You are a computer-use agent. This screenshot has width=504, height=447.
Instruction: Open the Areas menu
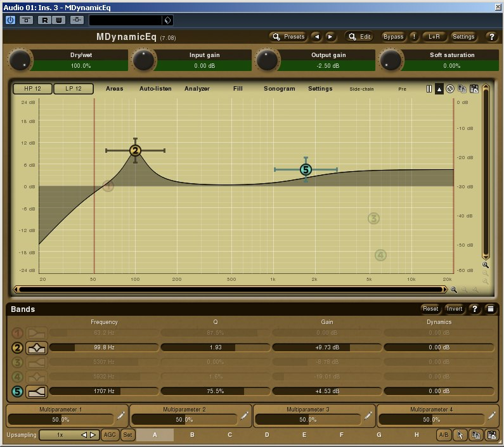(114, 88)
